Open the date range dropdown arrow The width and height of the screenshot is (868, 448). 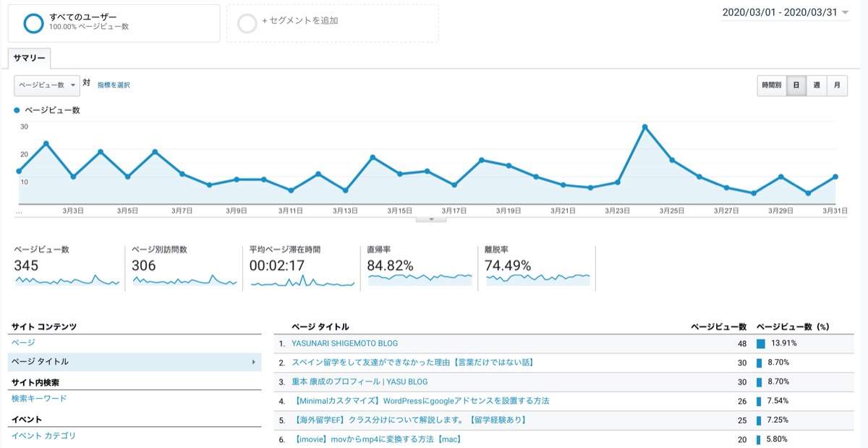(846, 13)
